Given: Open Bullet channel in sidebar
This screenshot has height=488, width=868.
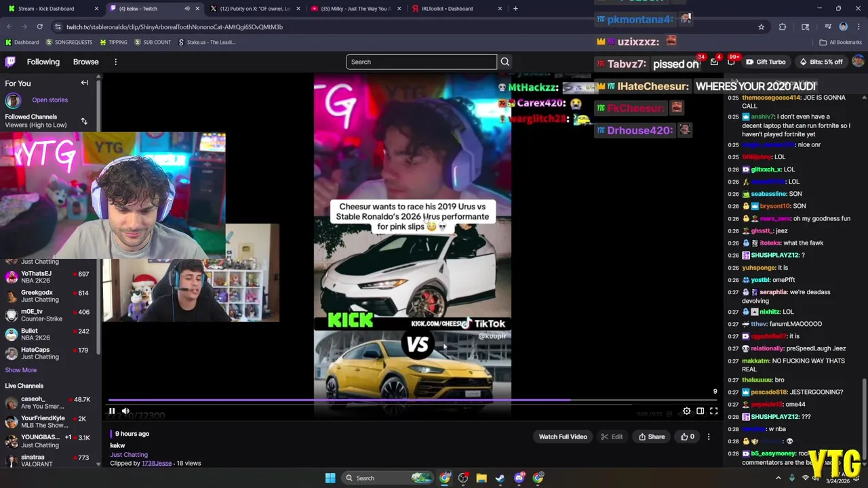Looking at the screenshot, I should 47,334.
